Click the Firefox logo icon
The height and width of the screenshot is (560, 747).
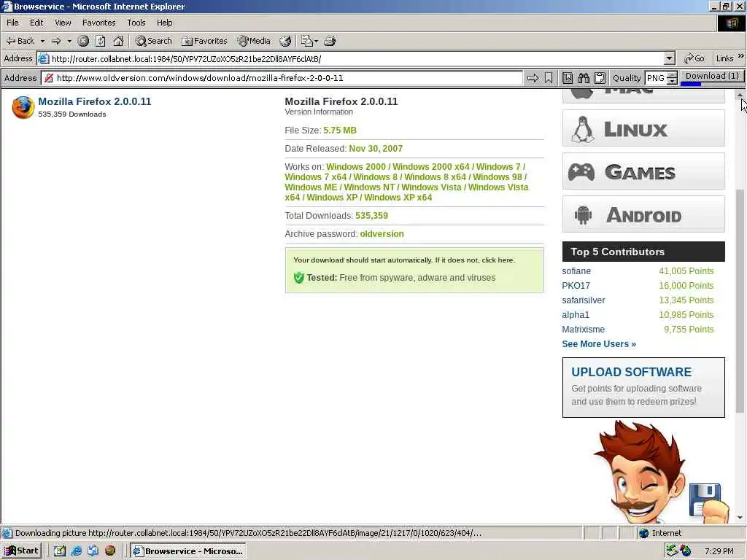coord(23,107)
